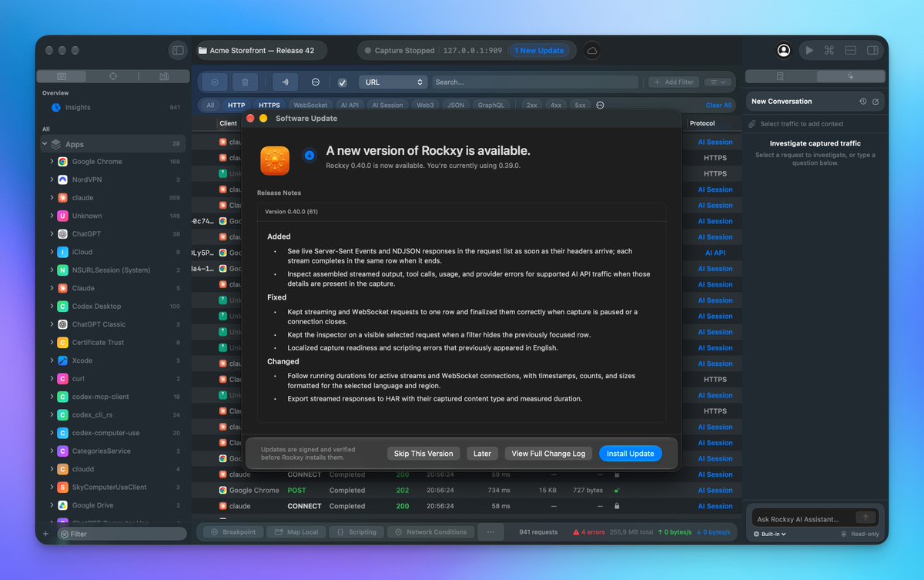Viewport: 924px width, 580px height.
Task: Click Install Update
Action: click(631, 454)
